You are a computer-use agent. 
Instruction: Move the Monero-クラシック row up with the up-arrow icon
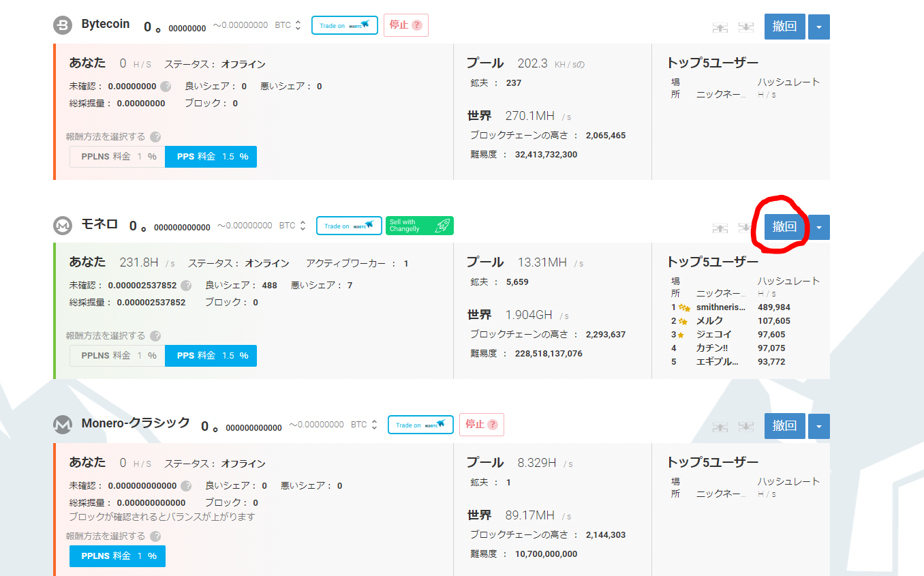tap(720, 427)
